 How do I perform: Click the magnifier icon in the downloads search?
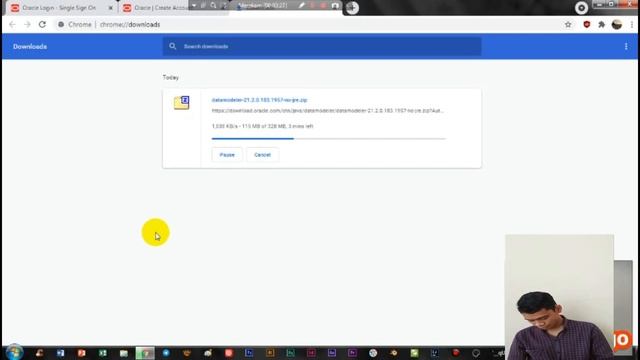[x=173, y=46]
